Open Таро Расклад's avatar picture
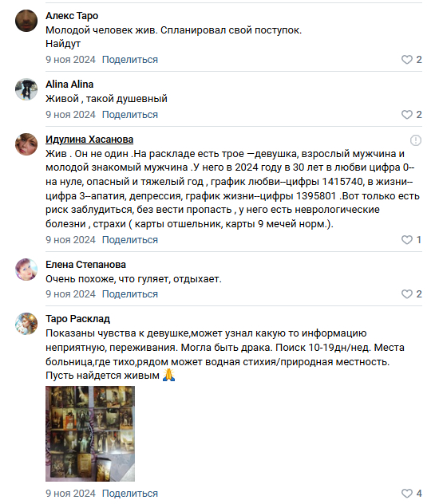Screen dimensions: 435x504 26,324
